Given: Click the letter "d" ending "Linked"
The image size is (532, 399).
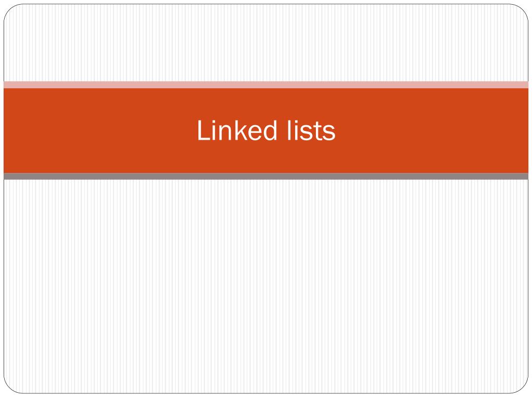Looking at the screenshot, I should click(x=270, y=130).
